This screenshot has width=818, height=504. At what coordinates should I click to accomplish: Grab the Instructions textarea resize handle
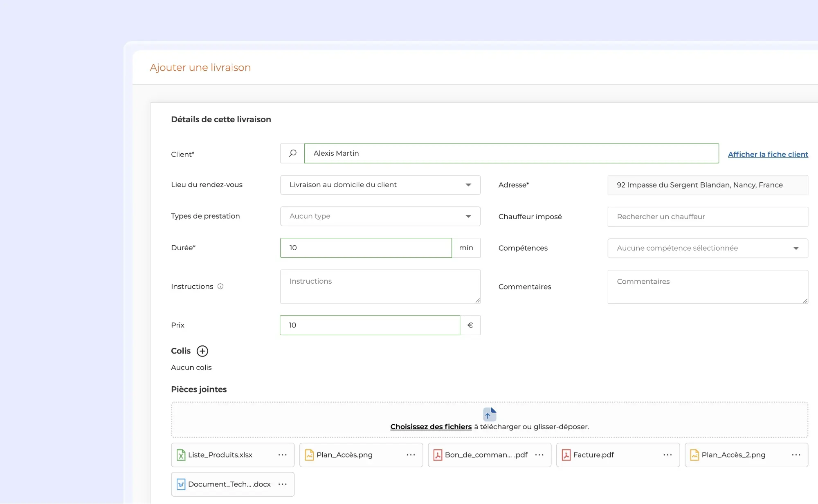(477, 300)
